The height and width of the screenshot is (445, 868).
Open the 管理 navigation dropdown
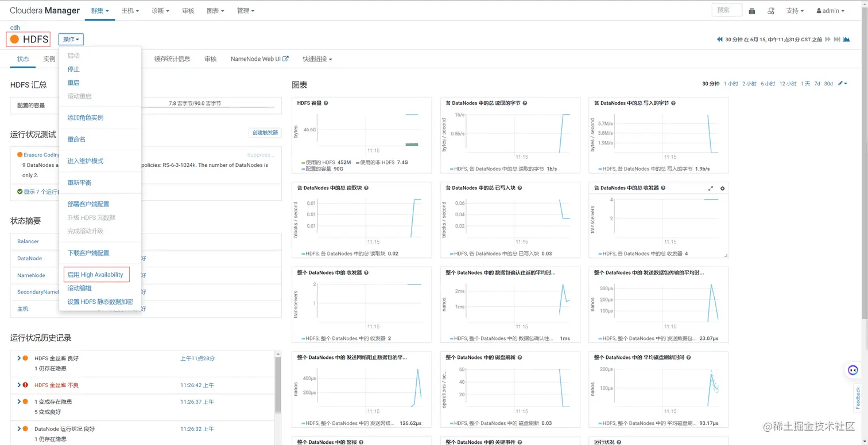click(245, 11)
